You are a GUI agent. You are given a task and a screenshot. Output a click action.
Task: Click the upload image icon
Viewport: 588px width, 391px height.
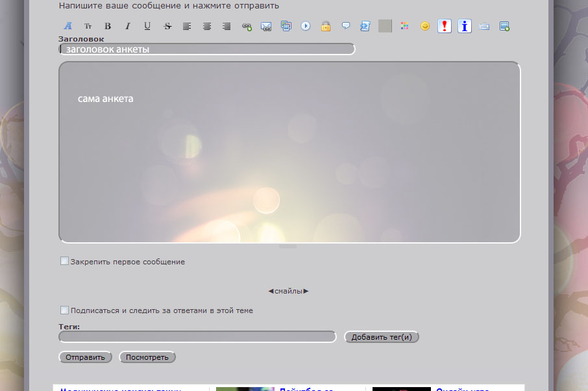(504, 26)
